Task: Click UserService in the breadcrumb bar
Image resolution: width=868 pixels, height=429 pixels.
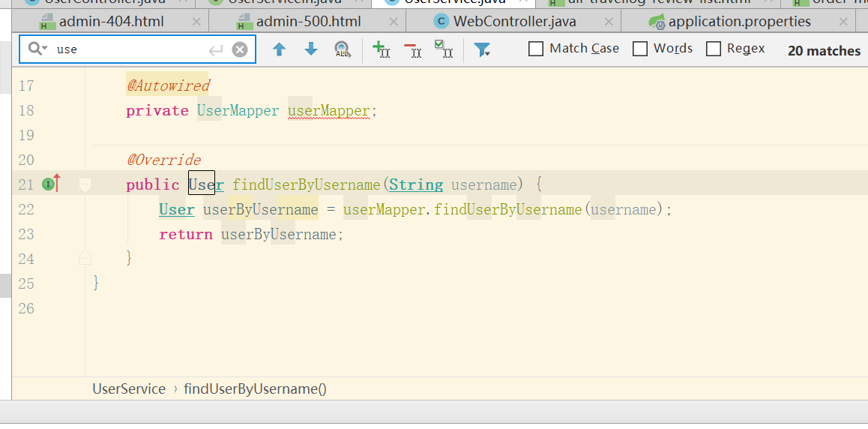Action: (x=129, y=388)
